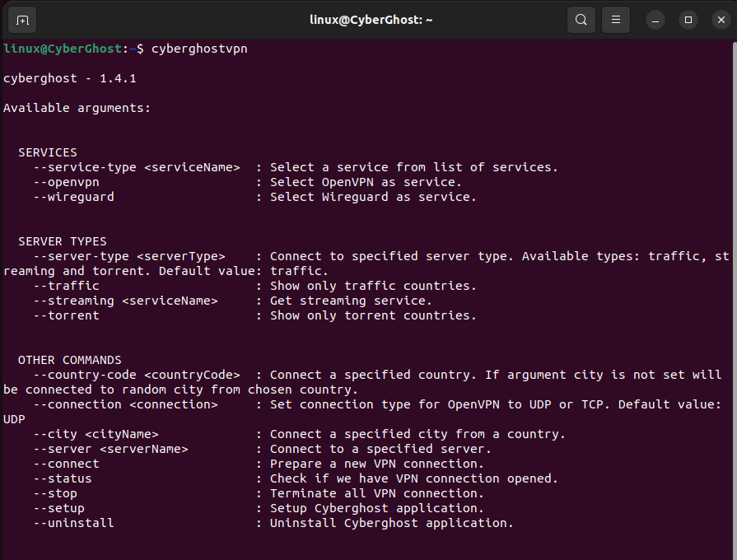
Task: Click the --connection <connection> argument
Action: click(125, 404)
